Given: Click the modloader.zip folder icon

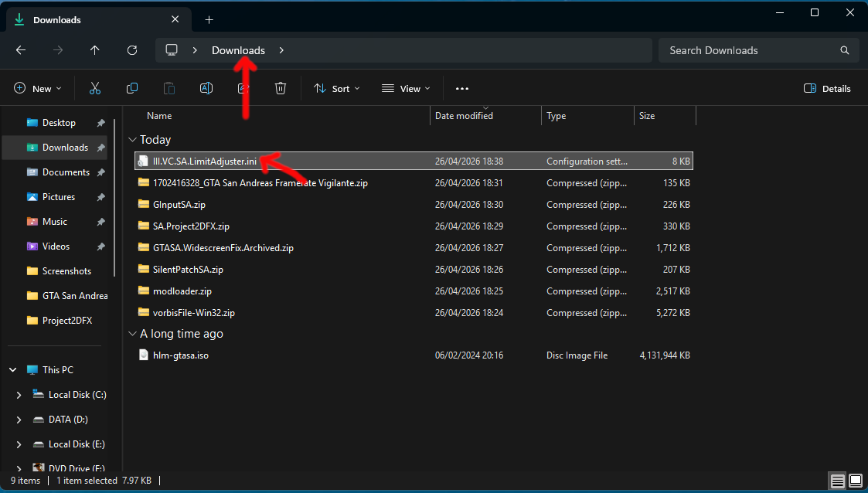Looking at the screenshot, I should [144, 291].
